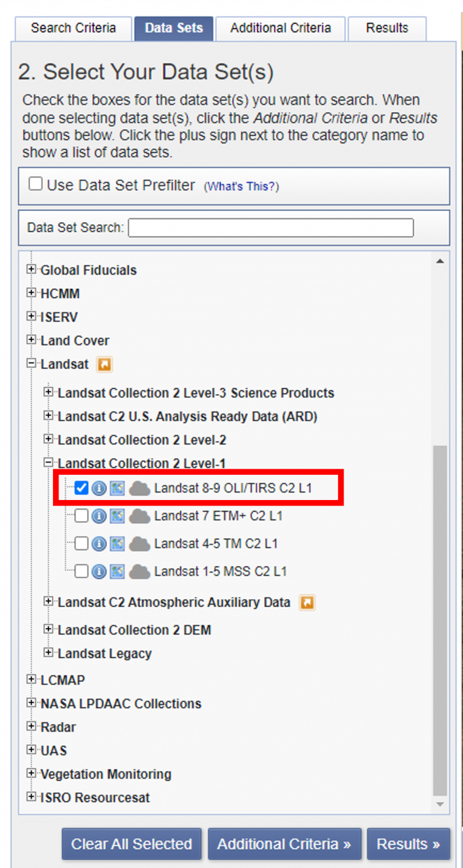Click cloud icon beside Landsat 7 ETM+ C2 L1

[140, 516]
